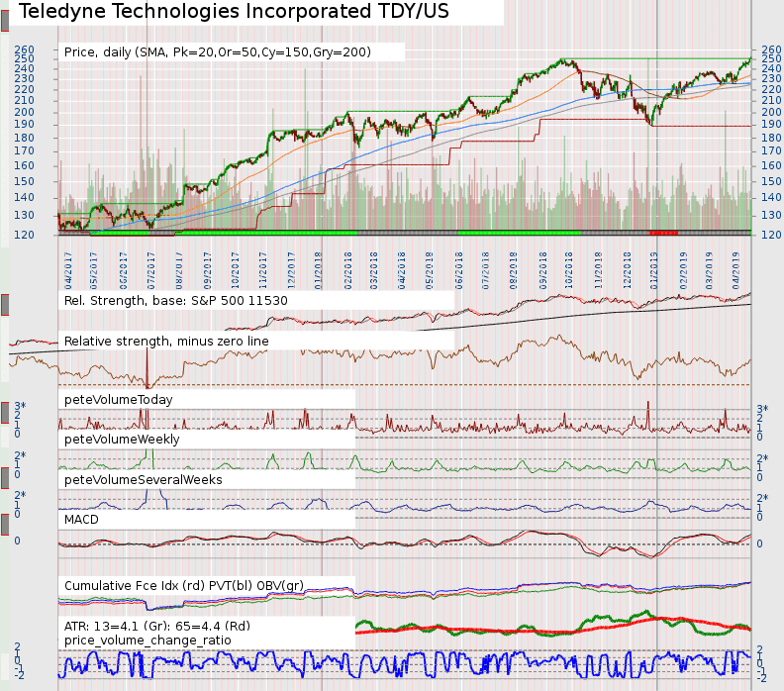Click the 04/2019 date axis label
Image resolution: width=784 pixels, height=691 pixels.
coord(735,270)
